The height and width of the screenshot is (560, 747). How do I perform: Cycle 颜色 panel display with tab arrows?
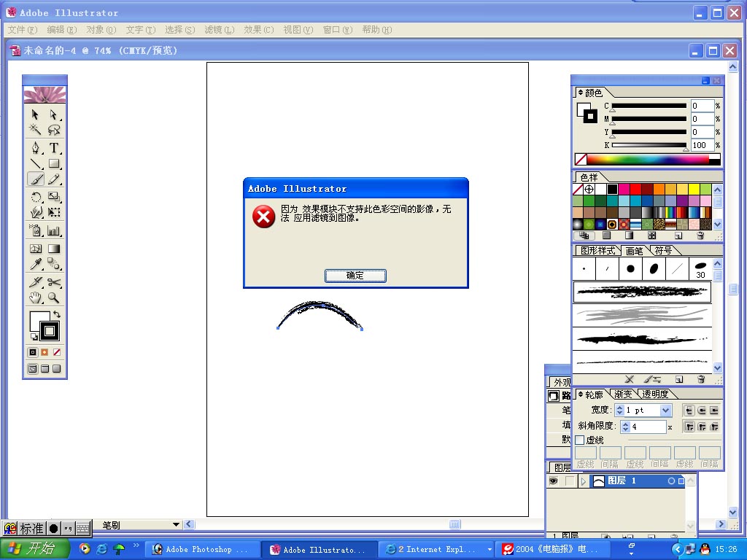coord(580,93)
